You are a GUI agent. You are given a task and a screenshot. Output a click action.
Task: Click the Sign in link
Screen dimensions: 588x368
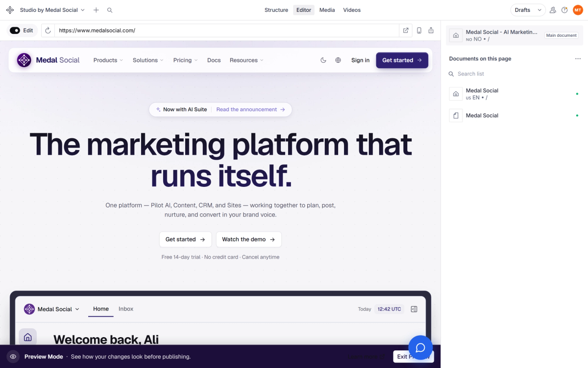361,60
